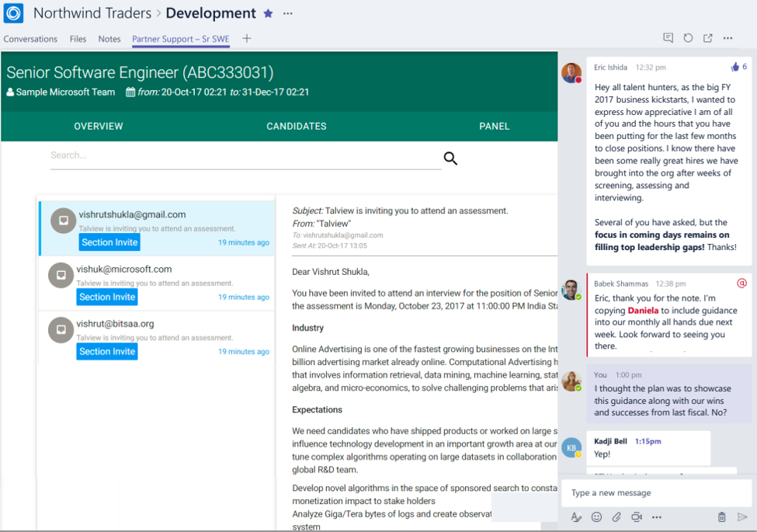Viewport: 757px width, 532px height.
Task: Click the Industry heading in the email
Action: (x=307, y=328)
